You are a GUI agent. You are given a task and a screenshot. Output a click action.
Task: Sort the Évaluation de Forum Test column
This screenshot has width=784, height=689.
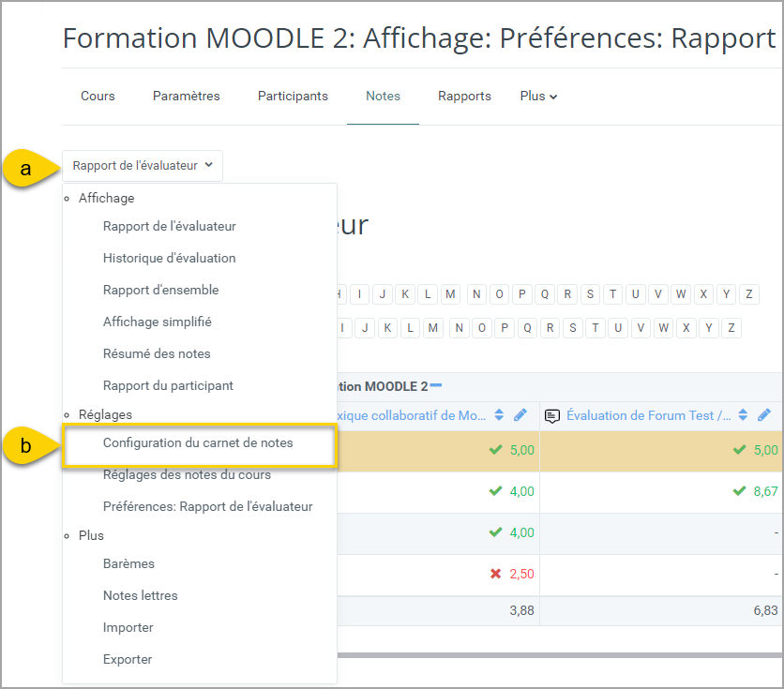click(743, 415)
